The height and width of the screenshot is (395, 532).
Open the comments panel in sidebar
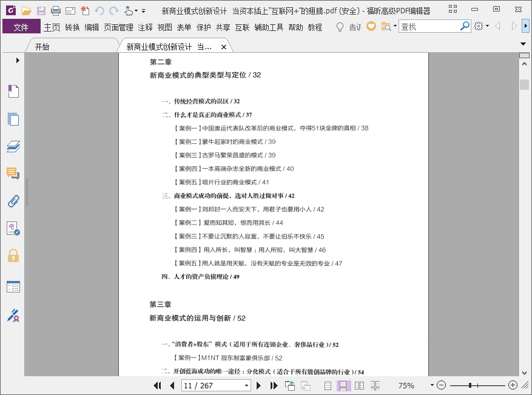pyautogui.click(x=13, y=174)
